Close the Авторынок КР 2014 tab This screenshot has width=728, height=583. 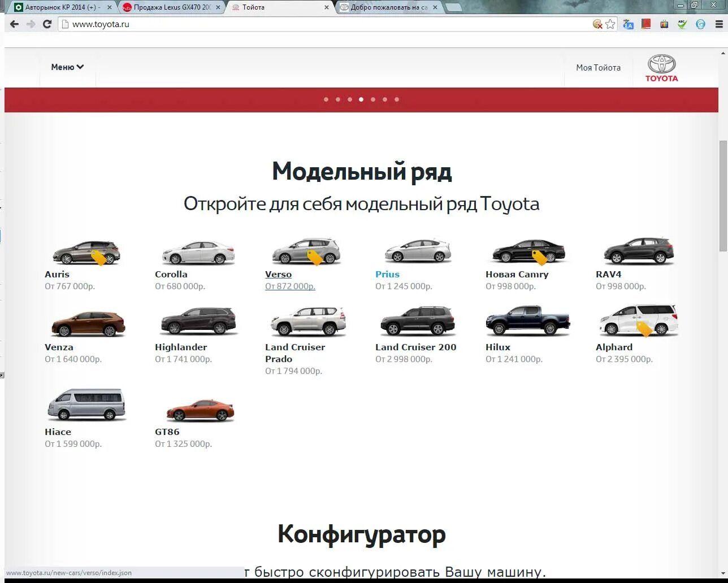pyautogui.click(x=110, y=7)
